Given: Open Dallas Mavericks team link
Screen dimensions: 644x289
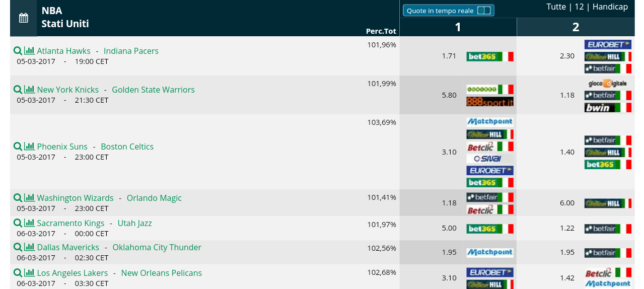Looking at the screenshot, I should pos(68,247).
